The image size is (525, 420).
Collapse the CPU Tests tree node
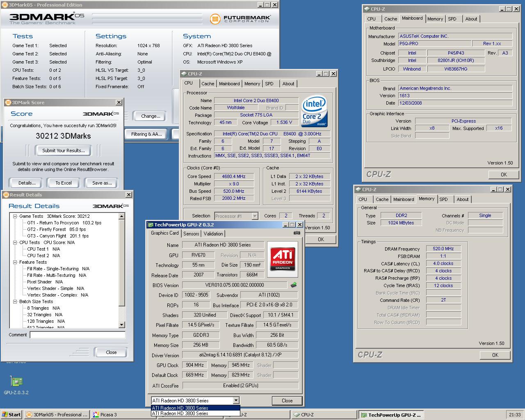coord(15,242)
